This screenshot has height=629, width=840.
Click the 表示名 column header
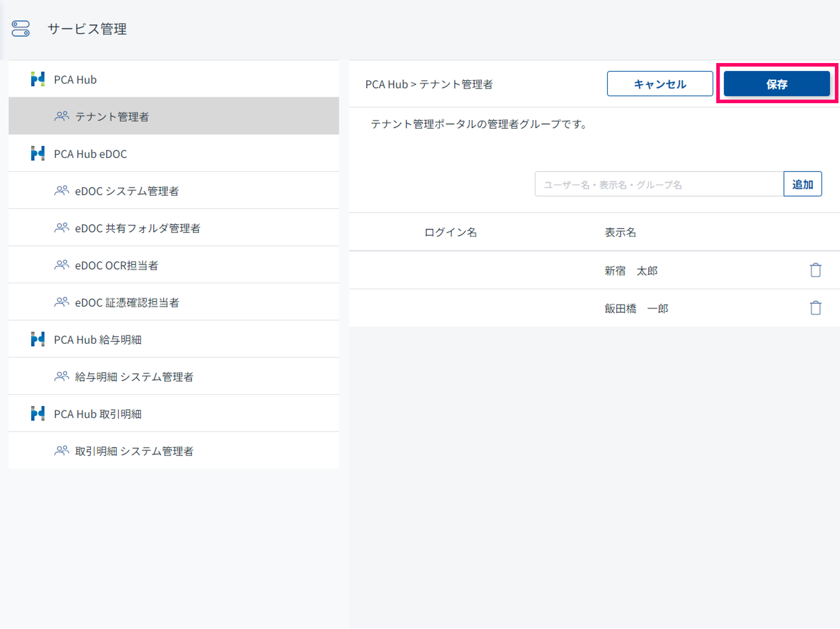[x=620, y=232]
